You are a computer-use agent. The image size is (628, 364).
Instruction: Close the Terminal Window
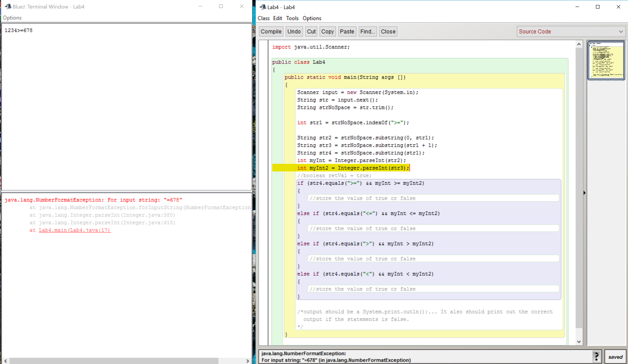[241, 6]
